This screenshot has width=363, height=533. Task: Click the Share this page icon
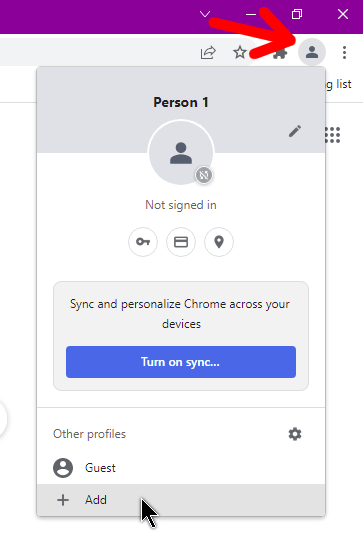point(208,52)
